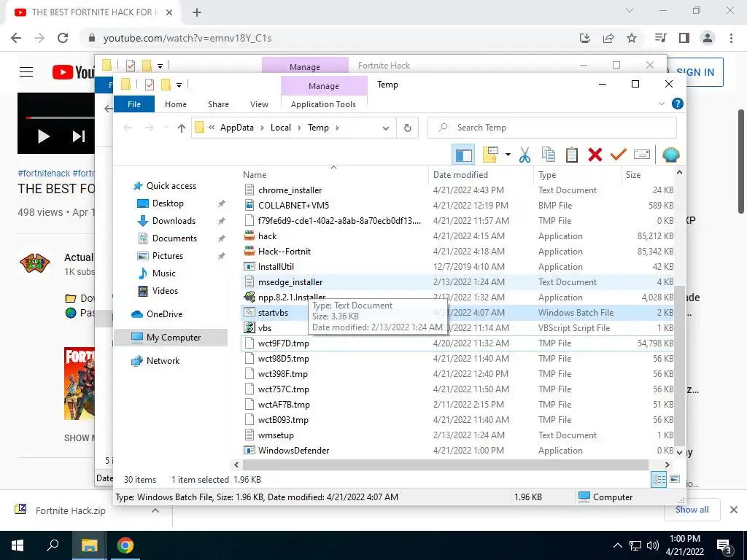Image resolution: width=747 pixels, height=560 pixels.
Task: Play the YouTube video
Action: (43, 136)
